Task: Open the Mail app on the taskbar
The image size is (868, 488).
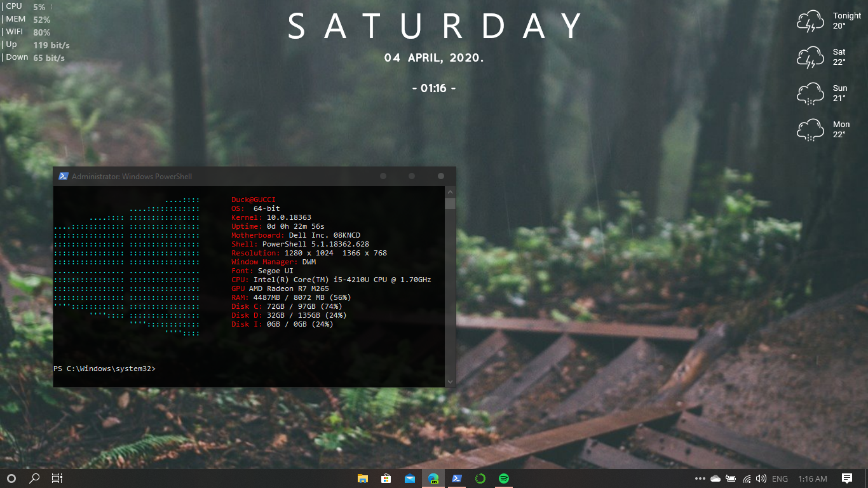Action: click(x=410, y=478)
